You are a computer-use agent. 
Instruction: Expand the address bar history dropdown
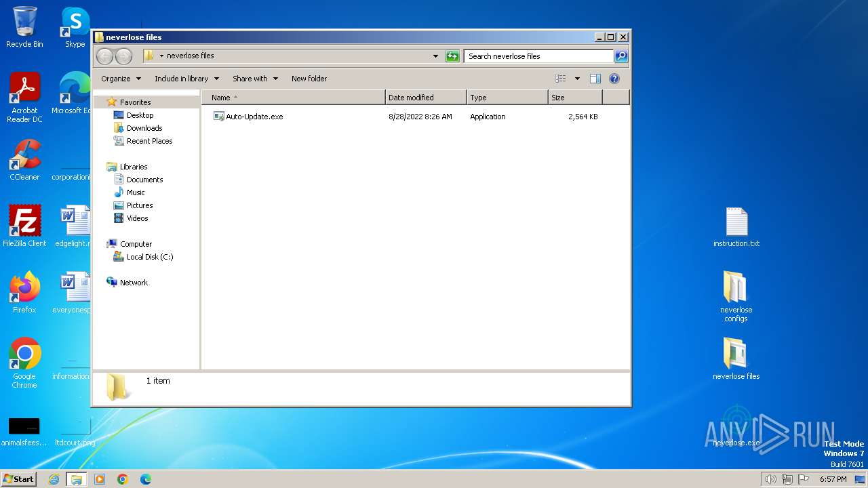435,56
